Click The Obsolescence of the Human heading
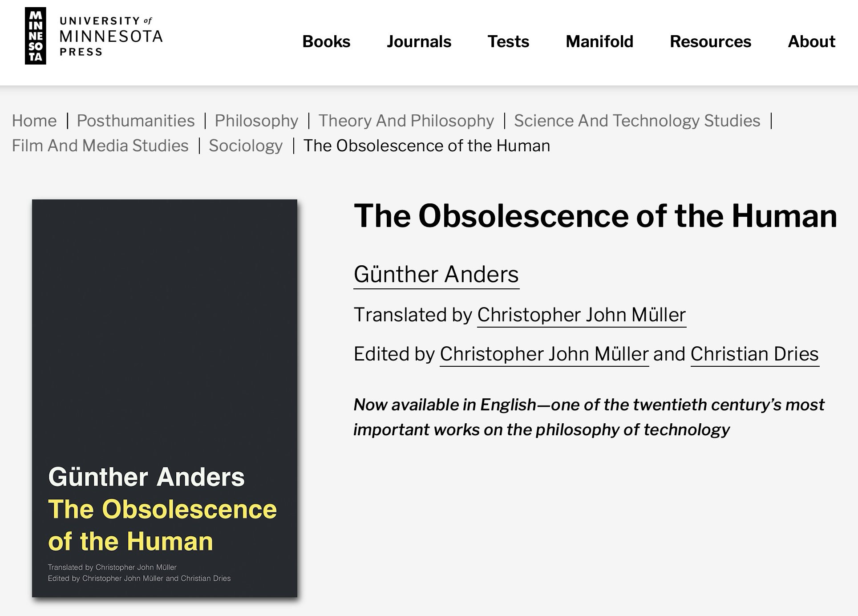 click(595, 216)
